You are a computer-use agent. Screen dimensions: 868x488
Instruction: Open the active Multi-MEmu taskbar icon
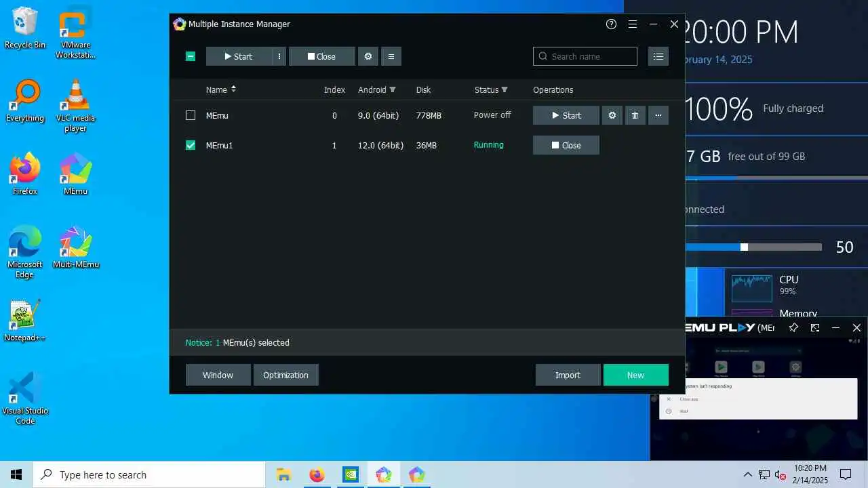tap(383, 474)
